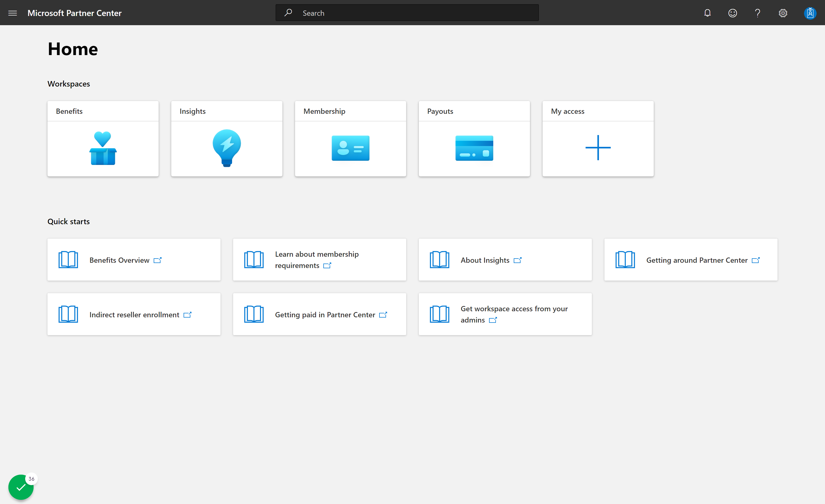
Task: Click the Benefits gift box icon
Action: point(103,148)
